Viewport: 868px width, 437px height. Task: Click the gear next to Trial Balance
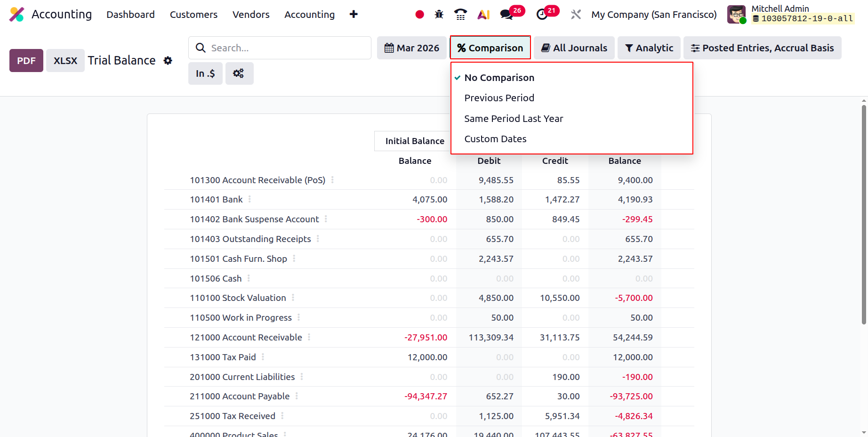click(x=168, y=61)
